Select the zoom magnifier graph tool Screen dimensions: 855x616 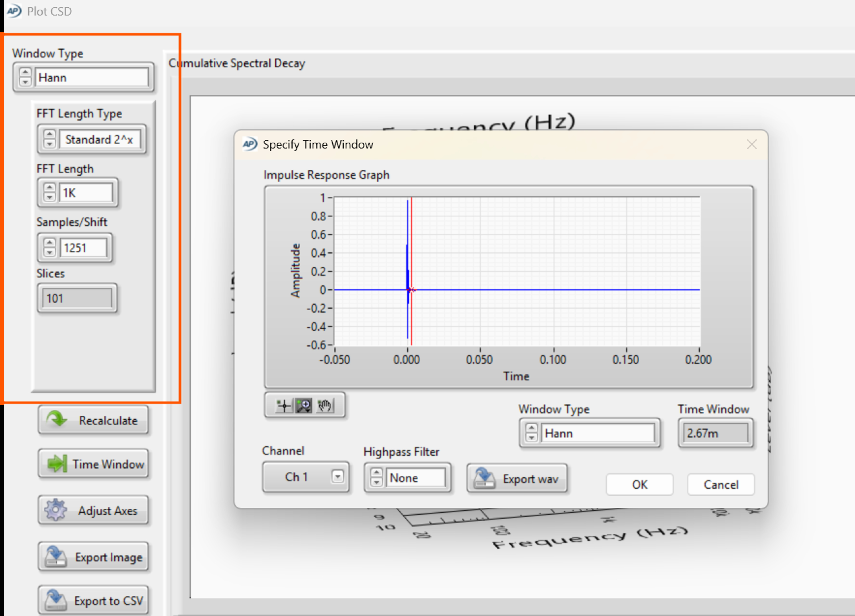(x=304, y=406)
